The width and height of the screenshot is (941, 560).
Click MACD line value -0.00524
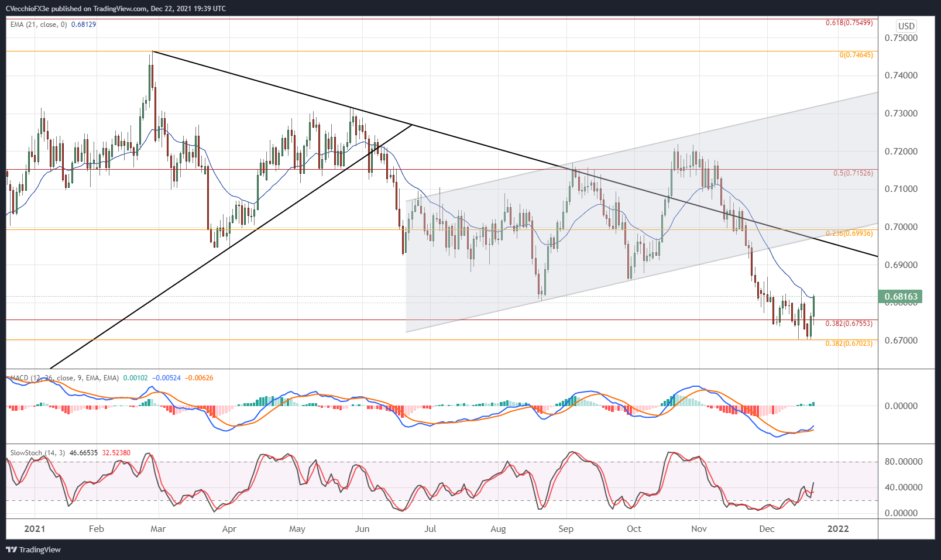point(167,378)
